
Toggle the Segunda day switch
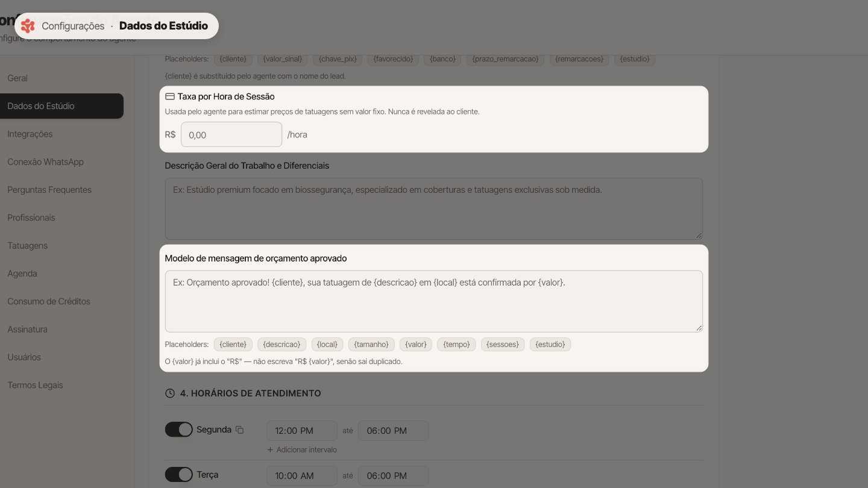[178, 430]
